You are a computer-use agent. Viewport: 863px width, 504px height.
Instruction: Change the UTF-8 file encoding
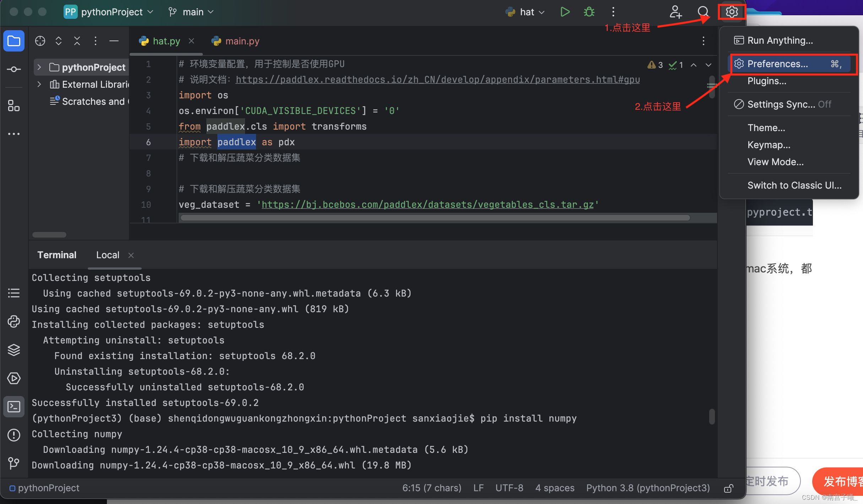(x=509, y=488)
